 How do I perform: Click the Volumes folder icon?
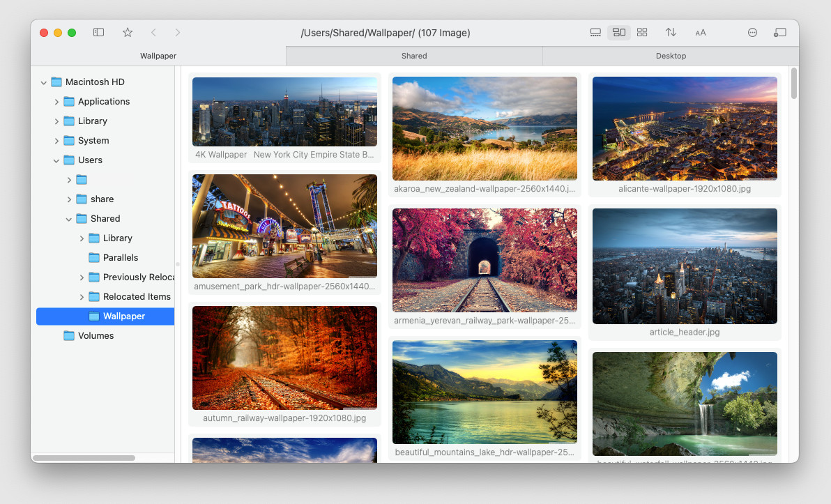69,335
